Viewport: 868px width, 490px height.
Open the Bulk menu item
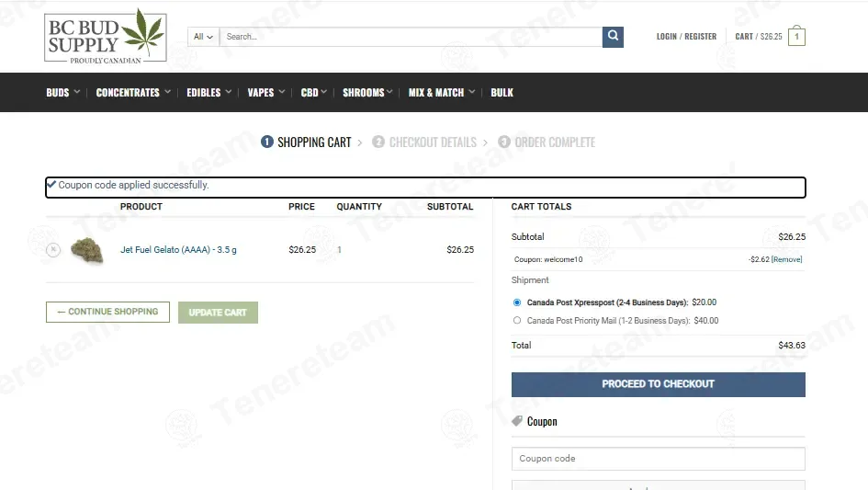pyautogui.click(x=502, y=93)
